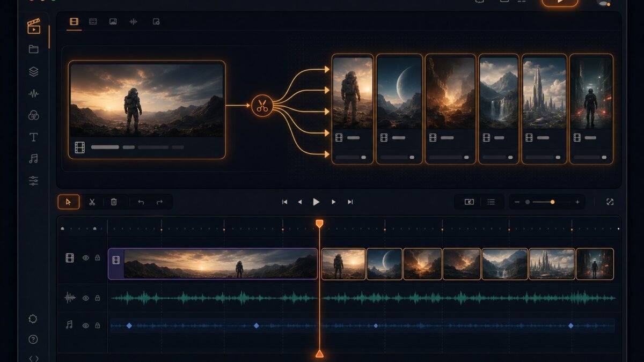The image size is (644, 362).
Task: Click the play button in transport controls
Action: click(x=317, y=202)
